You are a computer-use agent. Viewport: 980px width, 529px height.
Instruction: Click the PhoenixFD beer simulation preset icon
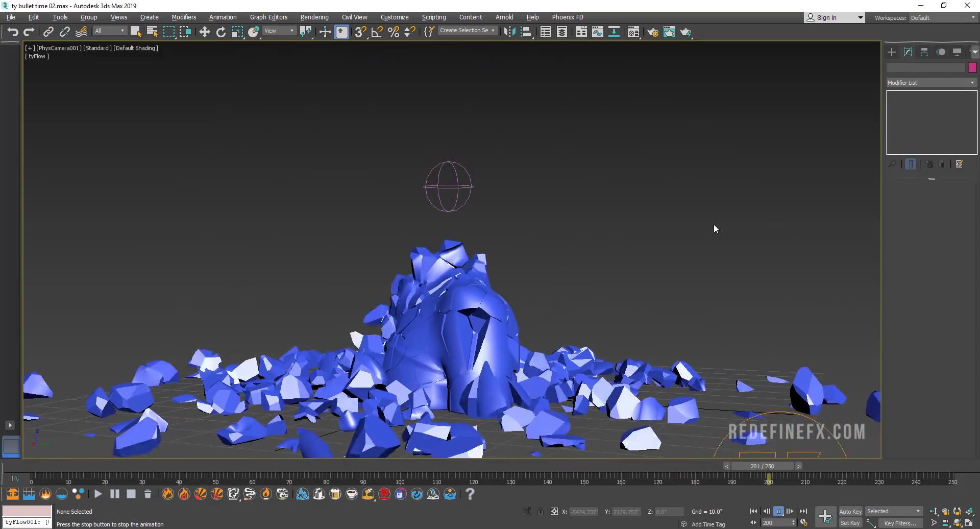pyautogui.click(x=335, y=494)
